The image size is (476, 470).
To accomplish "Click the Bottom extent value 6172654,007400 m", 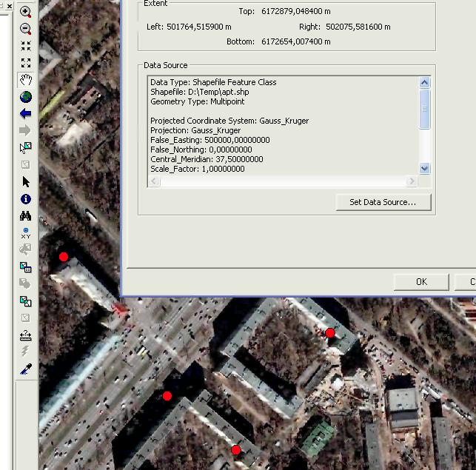I will [295, 41].
